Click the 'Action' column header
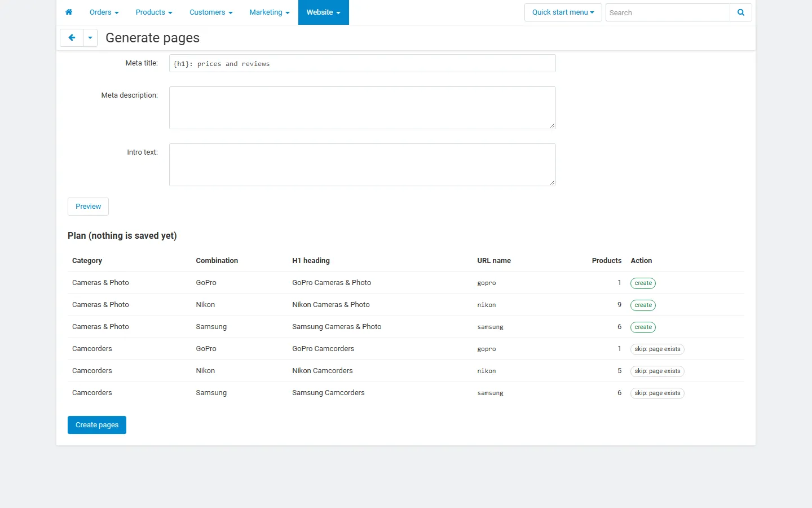 point(641,261)
